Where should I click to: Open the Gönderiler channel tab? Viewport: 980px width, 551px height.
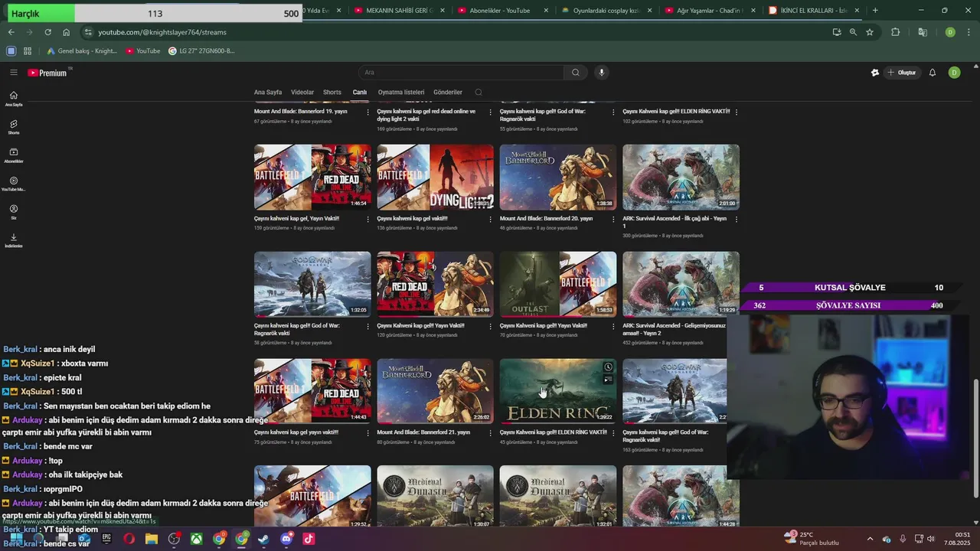(448, 93)
